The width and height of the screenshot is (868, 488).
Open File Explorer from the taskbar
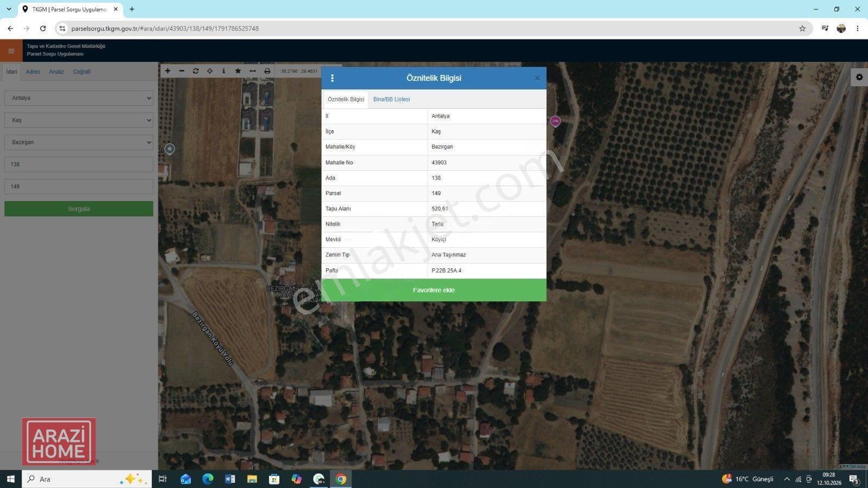(x=252, y=479)
